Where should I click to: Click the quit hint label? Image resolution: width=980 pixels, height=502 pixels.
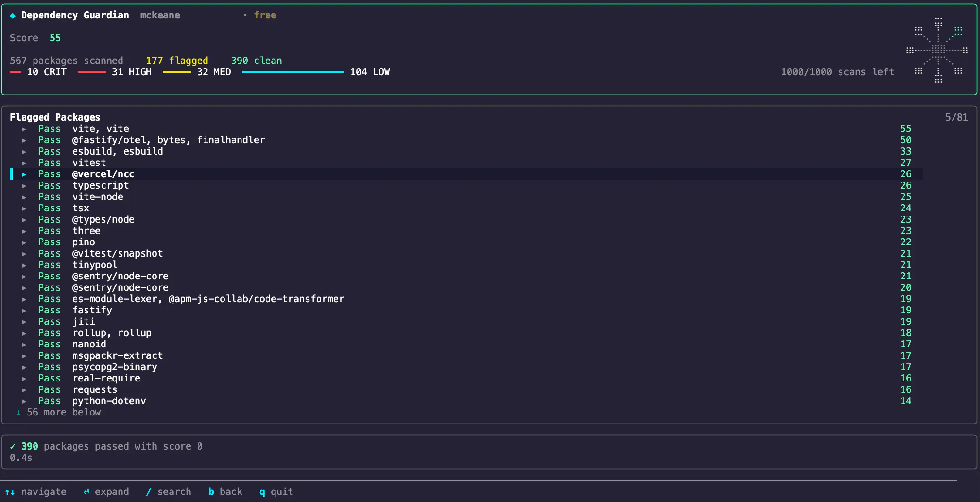(282, 492)
